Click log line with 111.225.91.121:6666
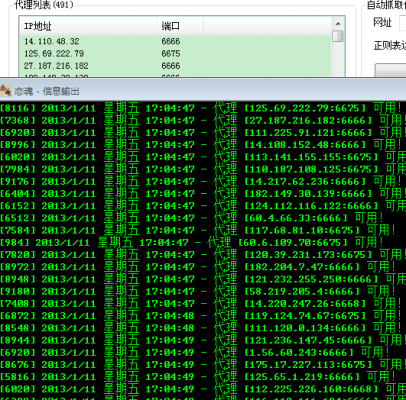The width and height of the screenshot is (406, 400). pyautogui.click(x=203, y=133)
